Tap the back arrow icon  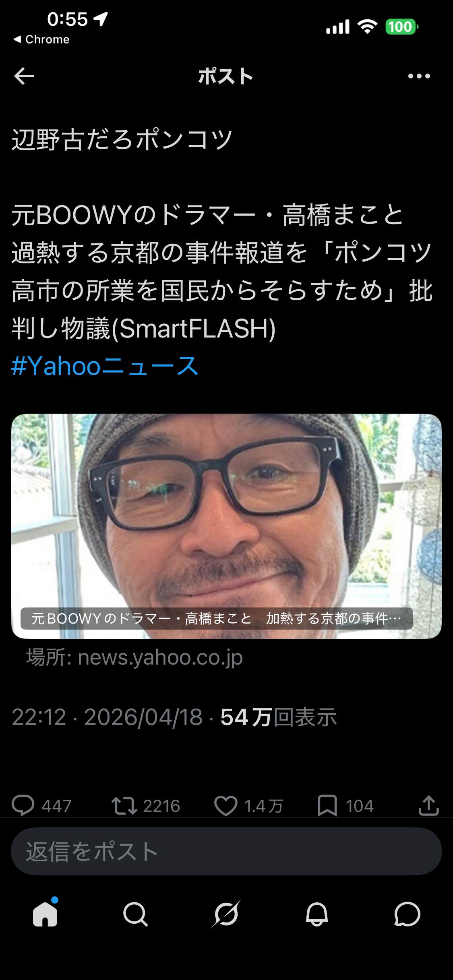click(24, 76)
